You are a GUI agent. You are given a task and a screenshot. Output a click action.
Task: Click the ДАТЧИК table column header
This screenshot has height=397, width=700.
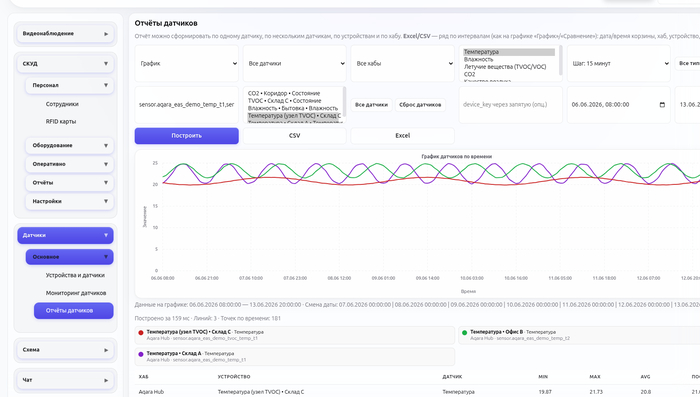(x=452, y=377)
